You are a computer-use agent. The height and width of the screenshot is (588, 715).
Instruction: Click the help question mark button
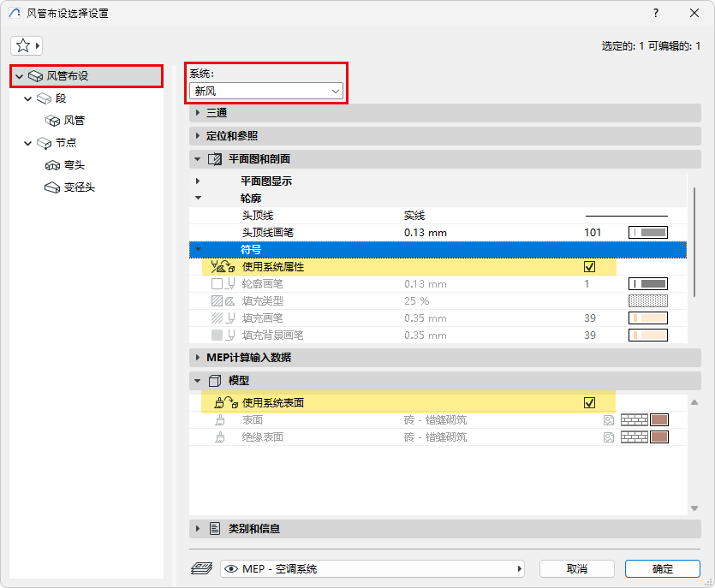pyautogui.click(x=656, y=13)
